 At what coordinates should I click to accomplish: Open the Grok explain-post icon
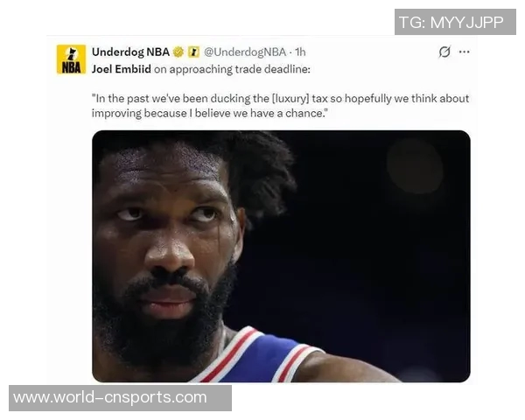point(444,52)
